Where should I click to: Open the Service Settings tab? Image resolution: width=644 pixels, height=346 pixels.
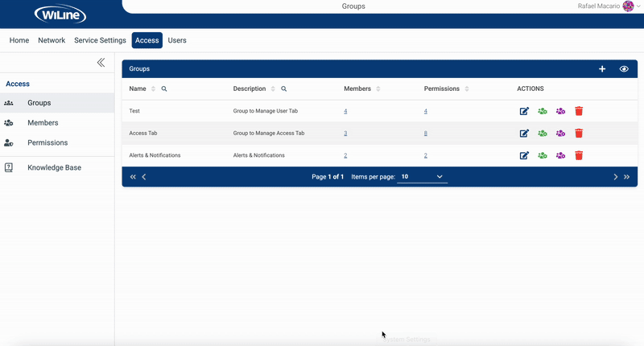coord(100,40)
